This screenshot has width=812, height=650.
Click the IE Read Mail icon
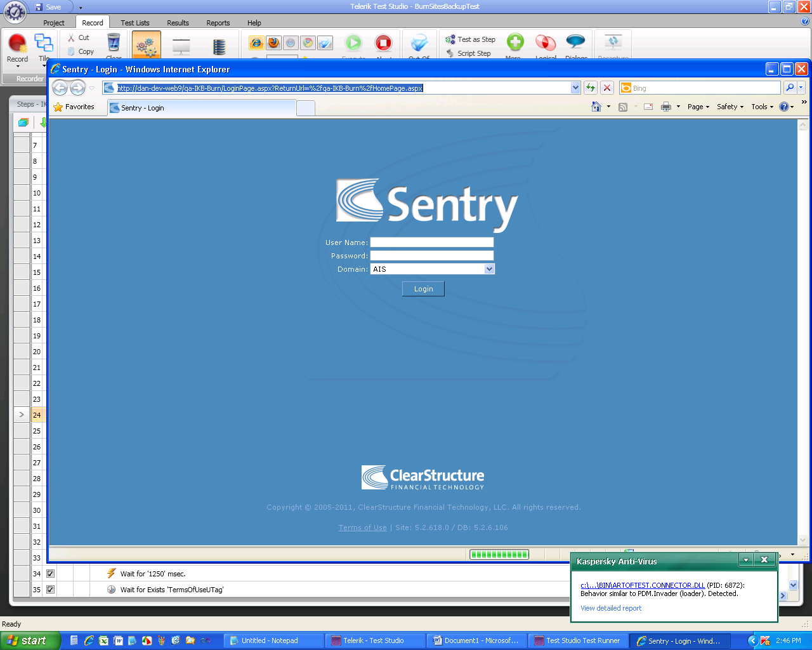(648, 107)
